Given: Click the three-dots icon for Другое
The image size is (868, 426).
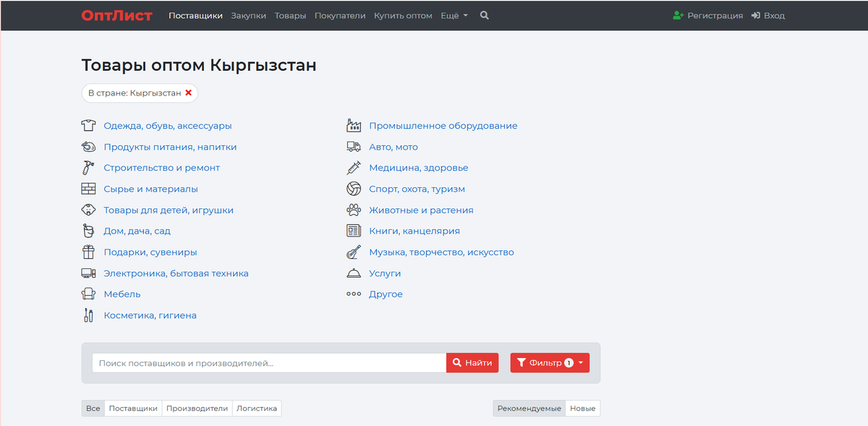Looking at the screenshot, I should click(354, 294).
